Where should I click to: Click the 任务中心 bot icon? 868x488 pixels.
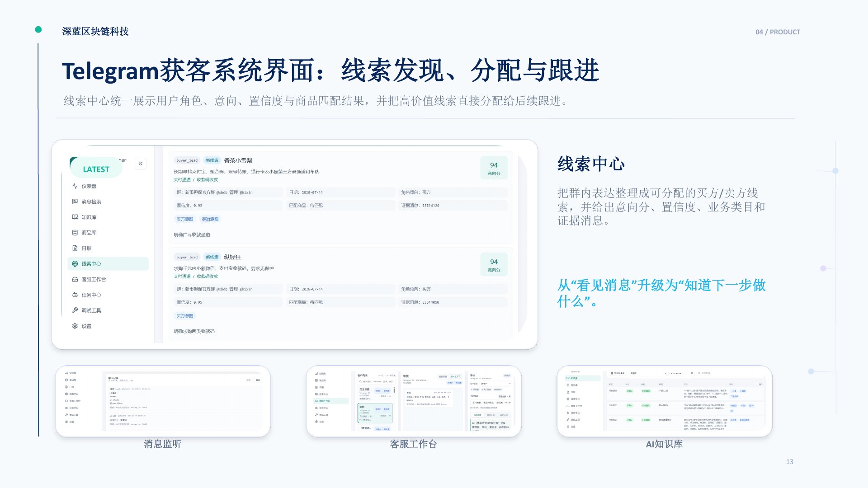(x=75, y=295)
